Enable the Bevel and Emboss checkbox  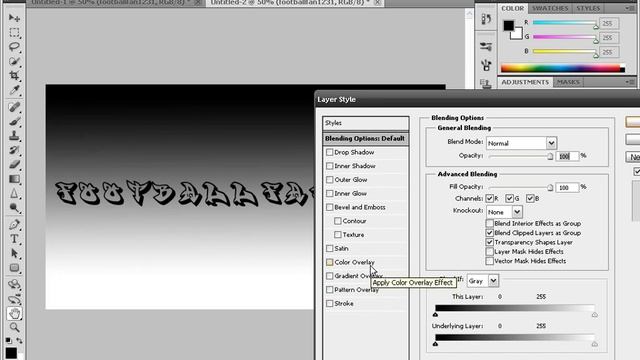pyautogui.click(x=329, y=207)
